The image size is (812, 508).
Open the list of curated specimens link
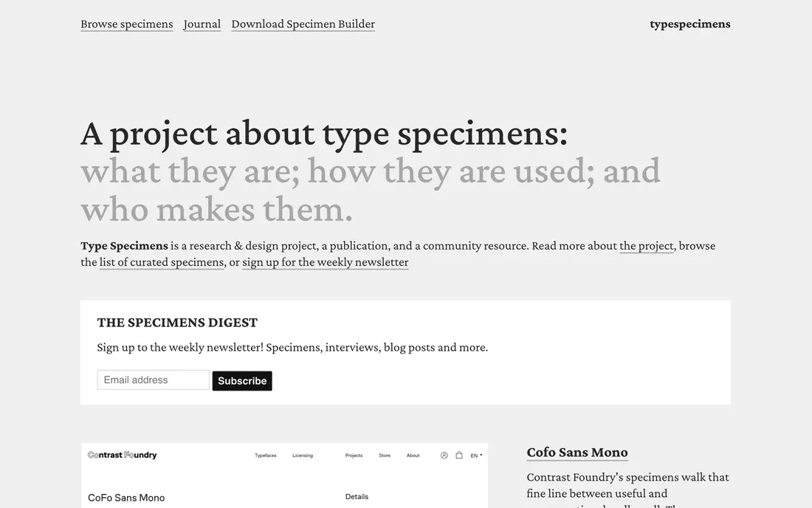coord(162,262)
